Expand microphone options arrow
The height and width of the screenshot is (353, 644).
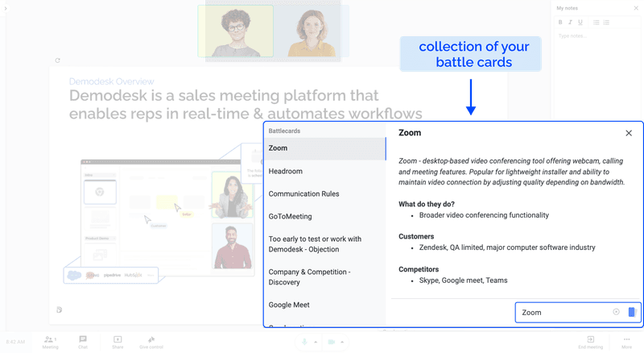tap(316, 342)
